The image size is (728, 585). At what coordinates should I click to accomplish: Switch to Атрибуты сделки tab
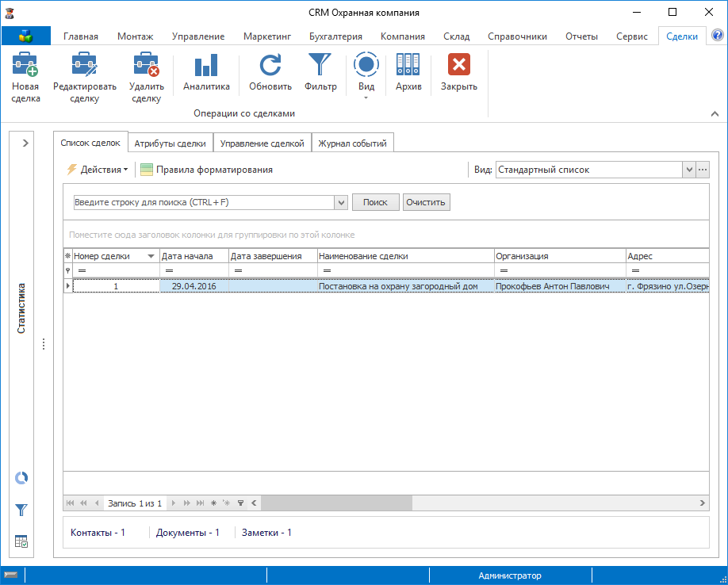[x=170, y=143]
